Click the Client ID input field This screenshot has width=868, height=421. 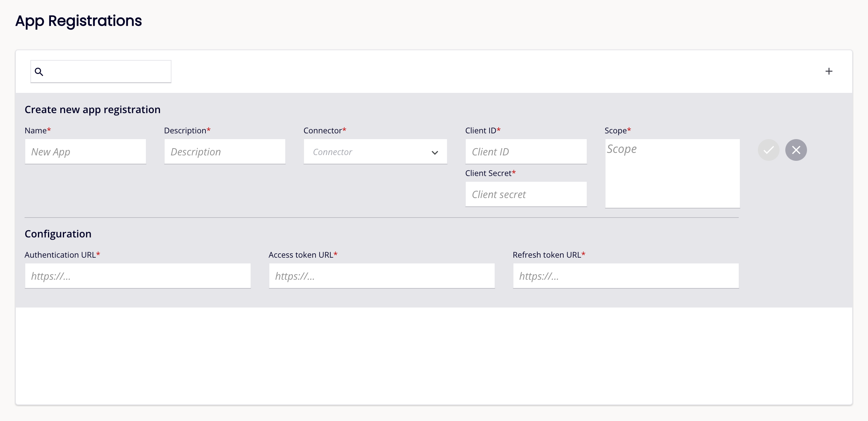tap(526, 152)
